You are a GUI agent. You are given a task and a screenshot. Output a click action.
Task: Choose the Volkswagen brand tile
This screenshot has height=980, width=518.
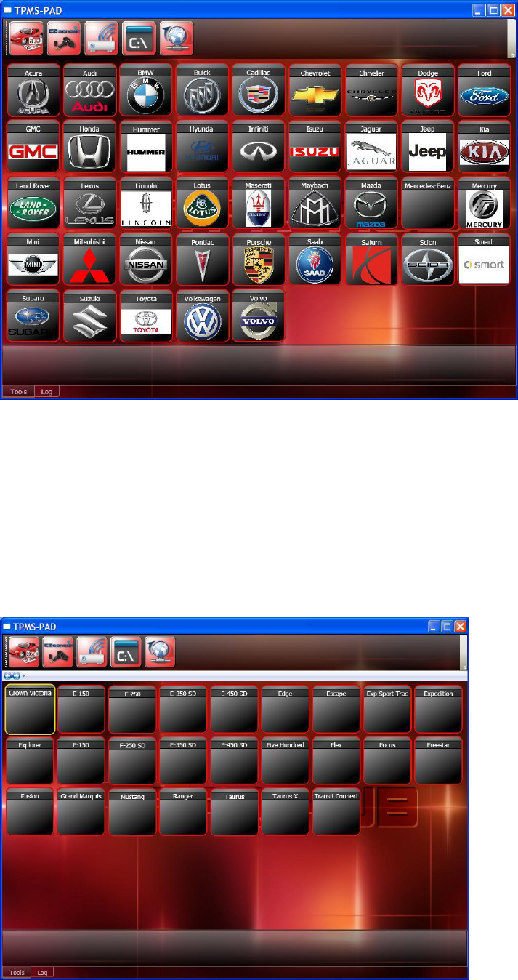(x=203, y=316)
